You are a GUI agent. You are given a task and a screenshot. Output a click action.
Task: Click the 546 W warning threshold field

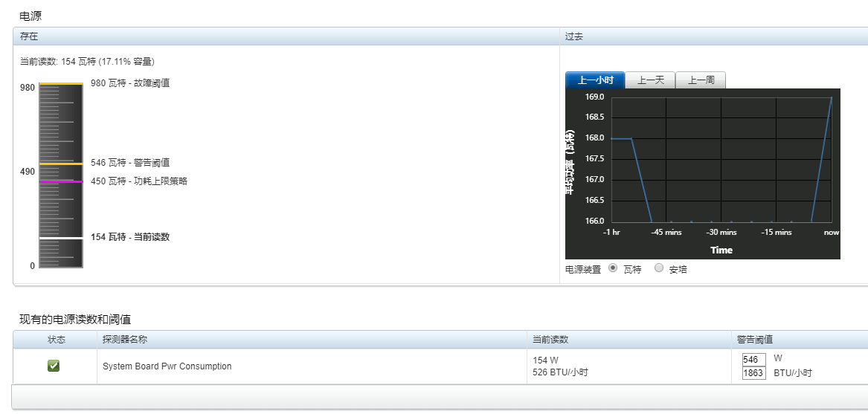click(x=754, y=360)
